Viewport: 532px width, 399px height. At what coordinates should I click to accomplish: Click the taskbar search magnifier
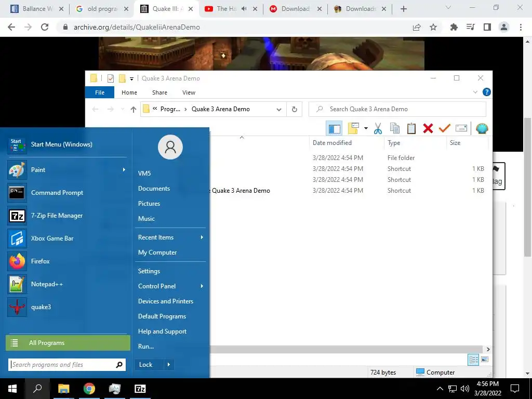pyautogui.click(x=37, y=389)
